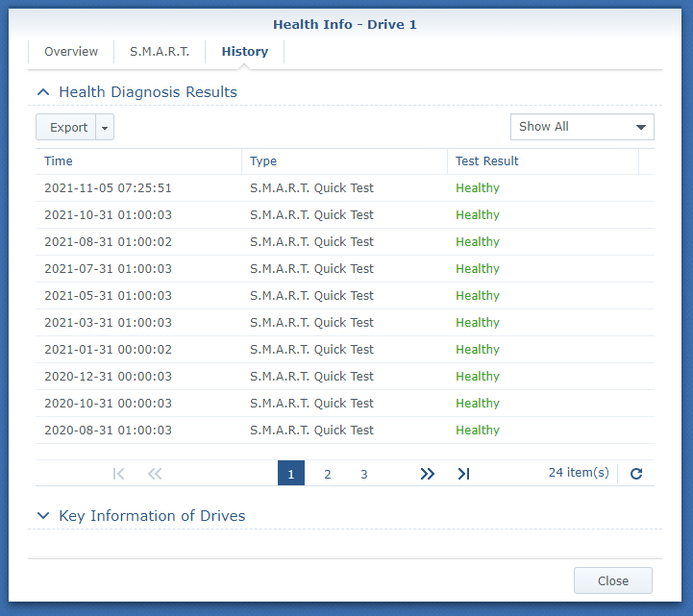This screenshot has width=693, height=616.
Task: Select the 2021-05-31 01:00:03 entry
Action: [345, 296]
